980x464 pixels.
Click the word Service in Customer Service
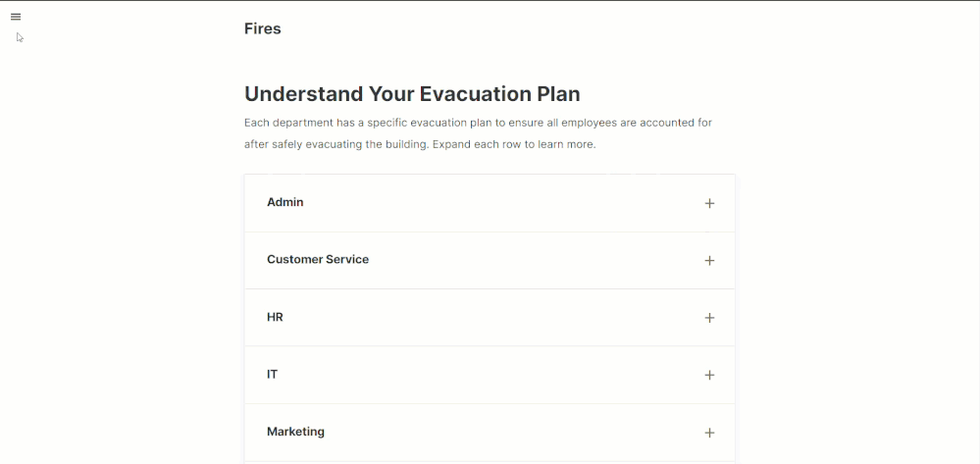[347, 260]
